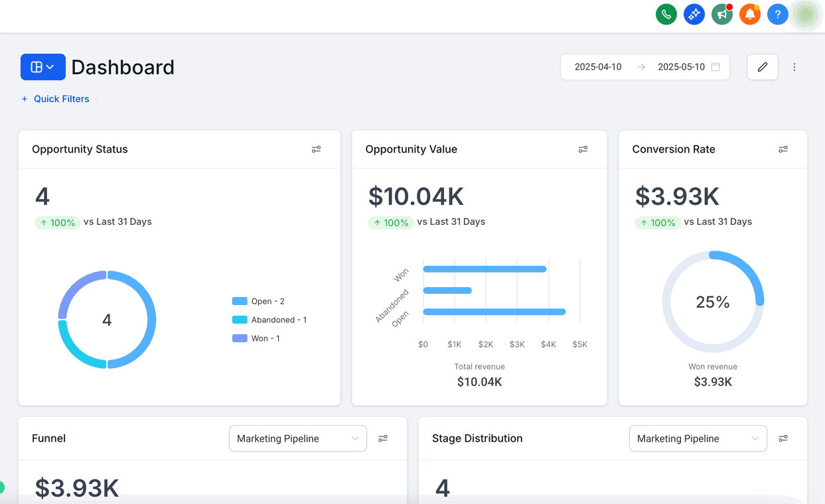Open Opportunity Value widget filter settings
Image resolution: width=825 pixels, height=504 pixels.
pos(583,149)
